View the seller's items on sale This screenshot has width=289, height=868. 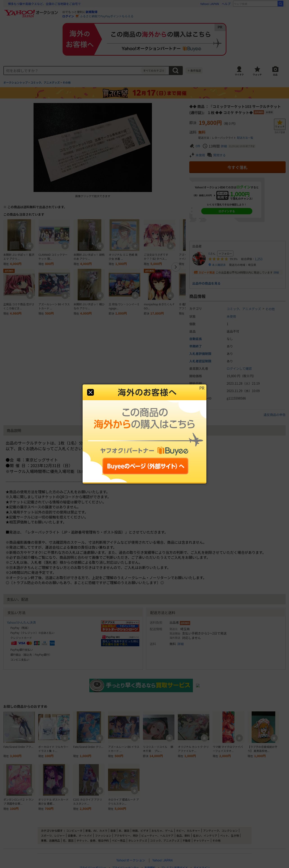(206, 283)
